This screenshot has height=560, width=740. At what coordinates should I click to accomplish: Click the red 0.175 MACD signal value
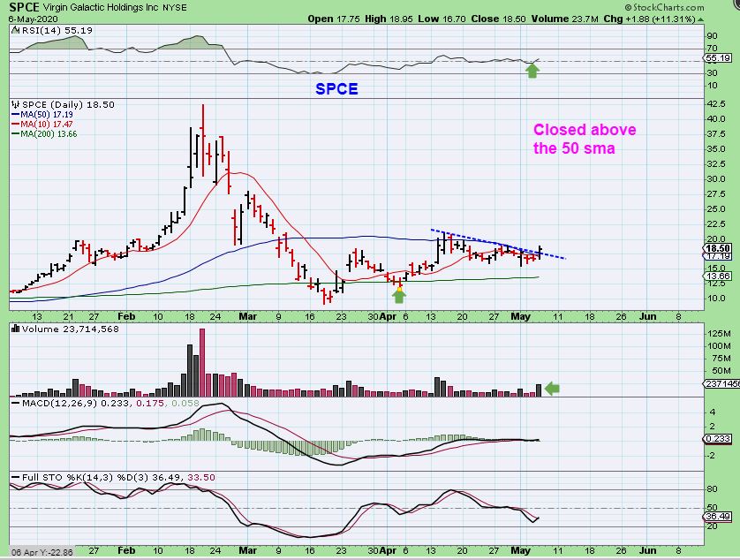150,404
